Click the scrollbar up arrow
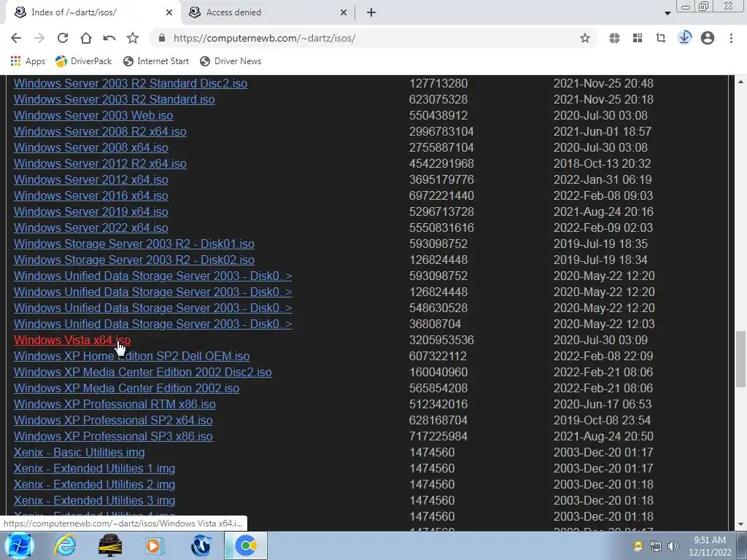747x560 pixels. tap(741, 82)
